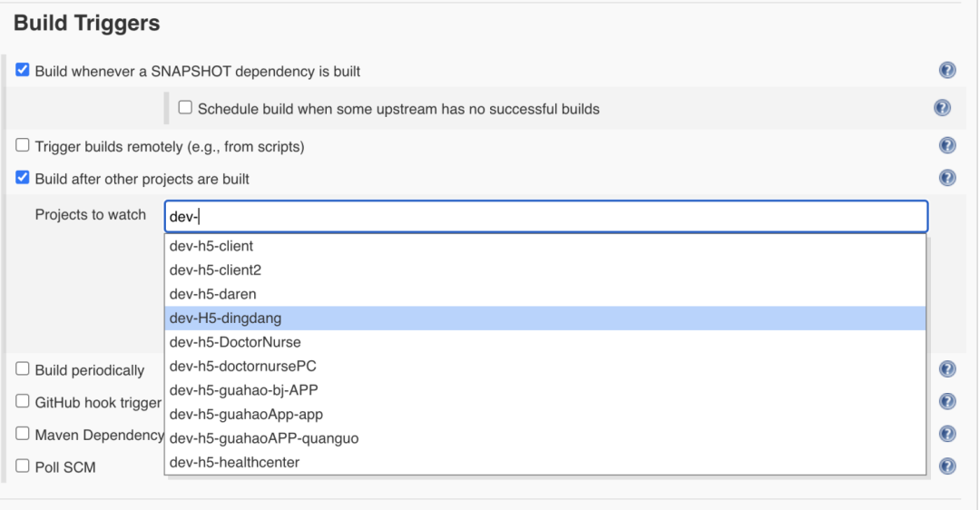The image size is (980, 510).
Task: Enable Build periodically checkbox
Action: pos(23,368)
